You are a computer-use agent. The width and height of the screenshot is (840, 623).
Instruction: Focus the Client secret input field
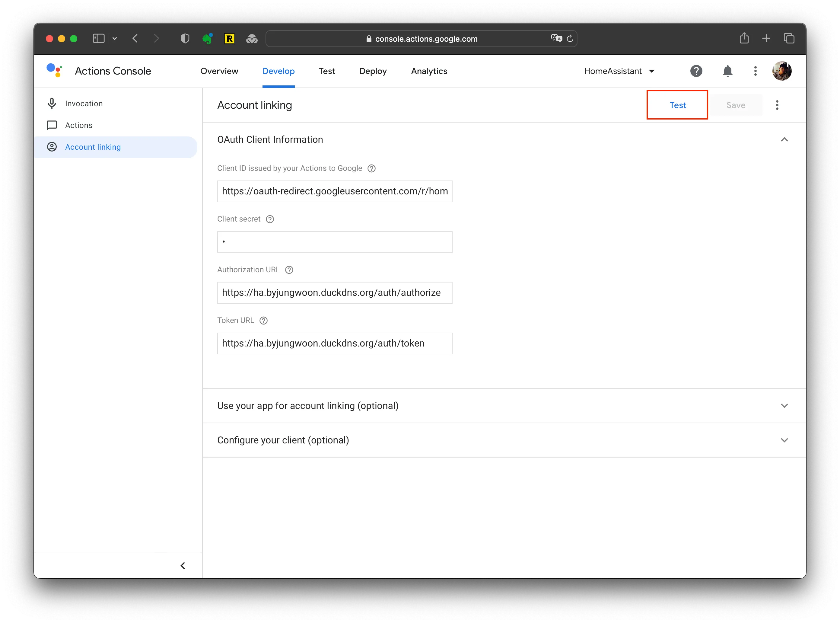point(335,242)
